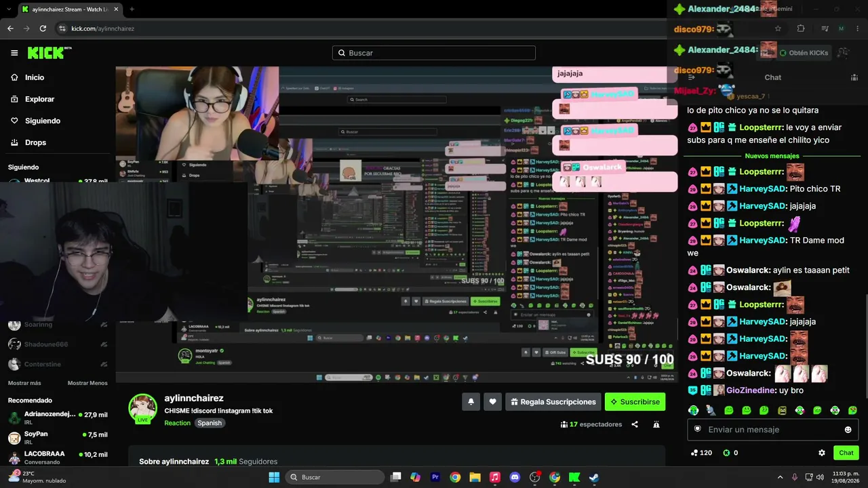
Task: Bookmark this page with the star icon
Action: click(x=778, y=28)
